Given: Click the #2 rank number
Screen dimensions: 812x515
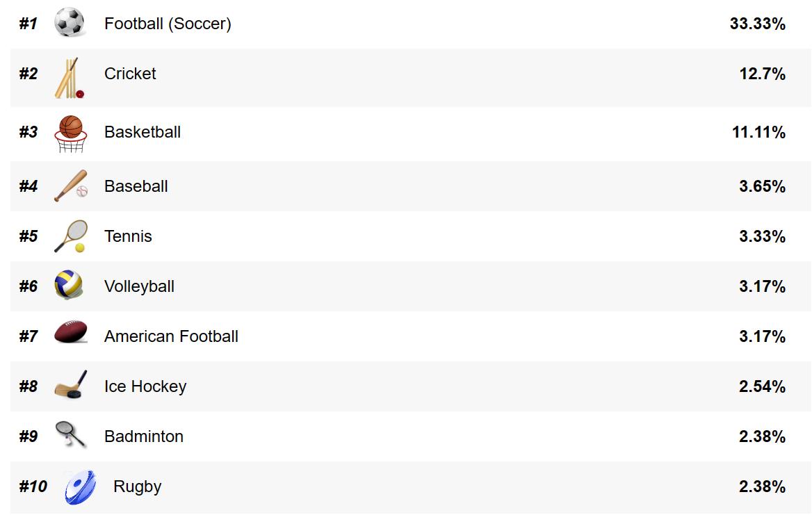Looking at the screenshot, I should (x=29, y=74).
